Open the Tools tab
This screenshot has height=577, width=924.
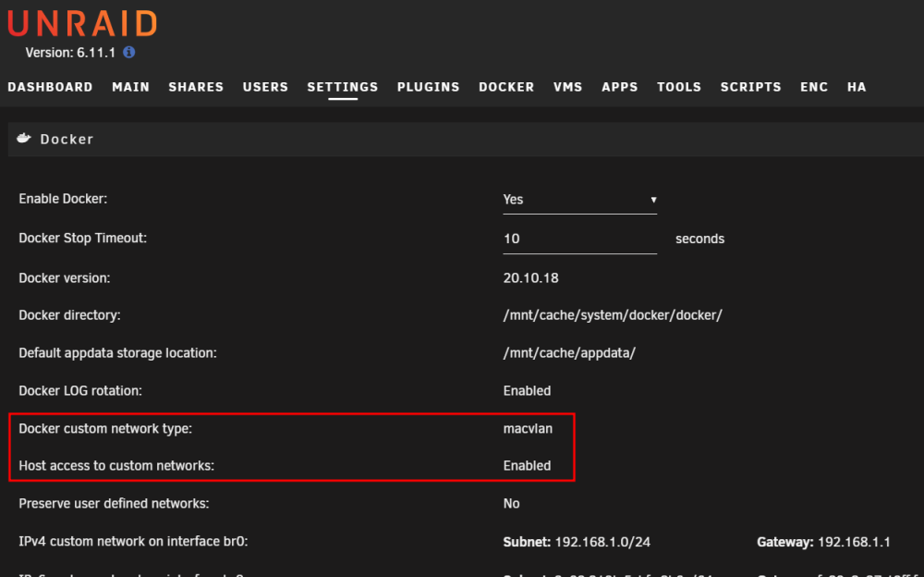pyautogui.click(x=679, y=87)
